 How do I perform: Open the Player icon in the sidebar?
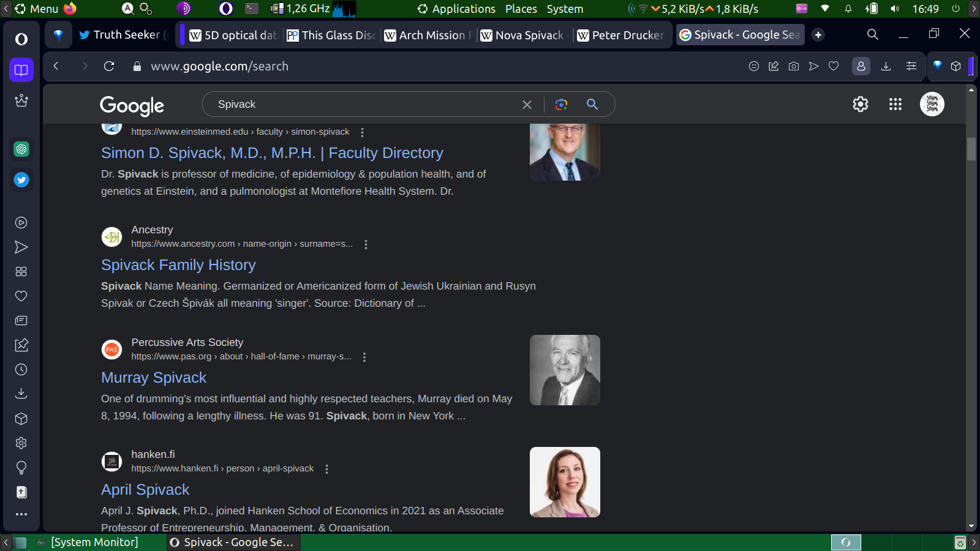pos(21,223)
